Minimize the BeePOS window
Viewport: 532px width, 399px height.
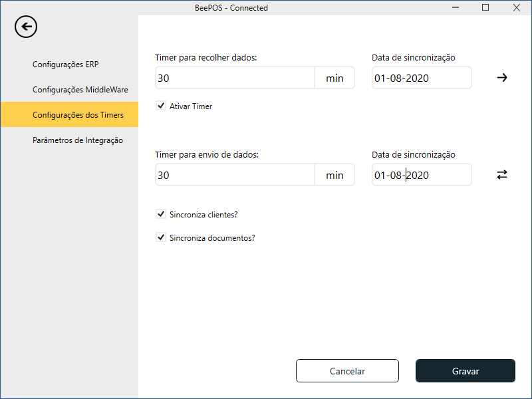coord(456,8)
